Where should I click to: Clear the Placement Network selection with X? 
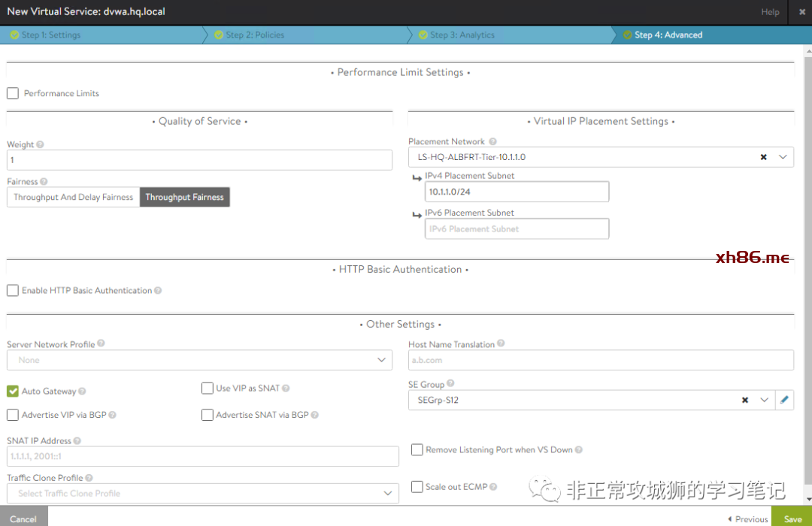(763, 157)
